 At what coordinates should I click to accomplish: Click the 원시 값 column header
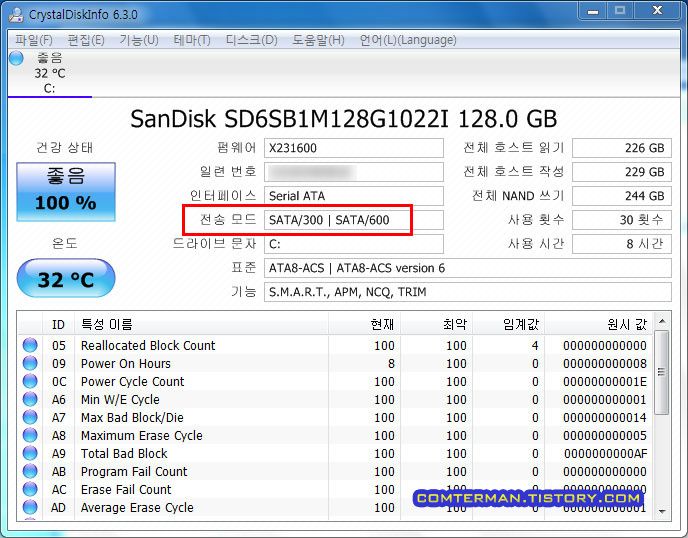point(599,325)
